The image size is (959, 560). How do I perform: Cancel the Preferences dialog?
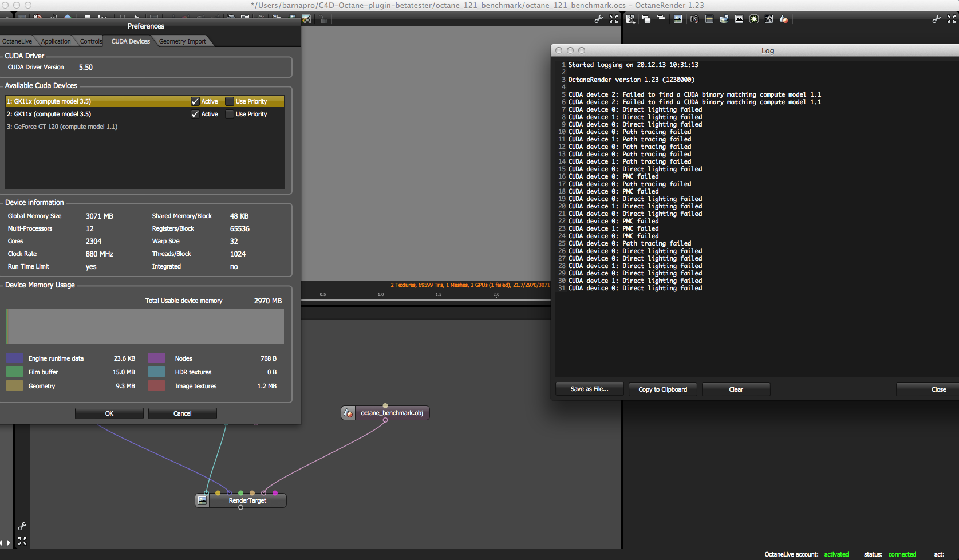[x=183, y=413]
